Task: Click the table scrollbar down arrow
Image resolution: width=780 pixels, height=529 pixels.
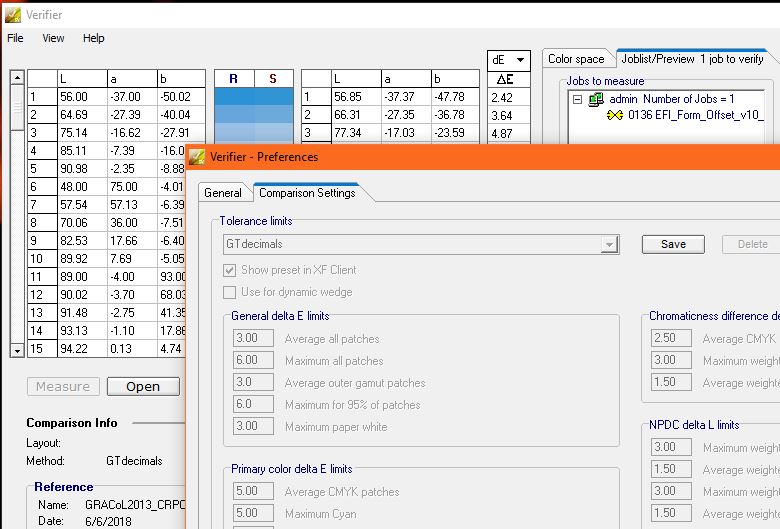Action: tap(17, 350)
